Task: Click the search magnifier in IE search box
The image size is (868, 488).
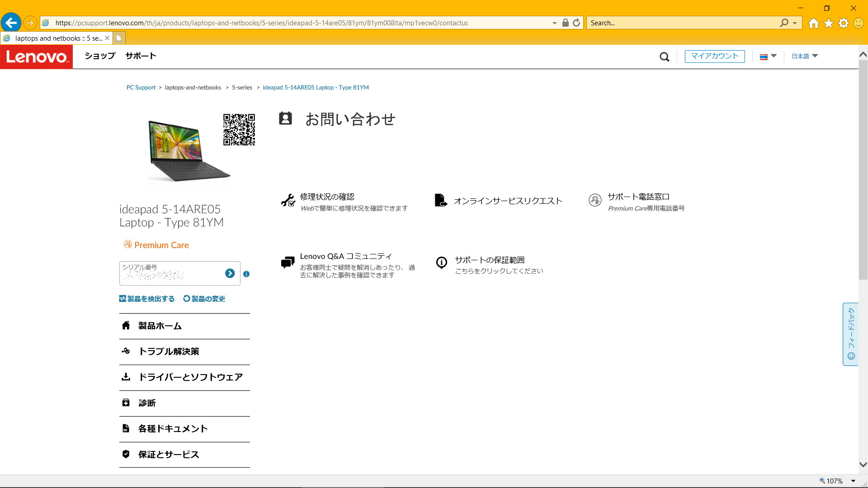Action: (784, 23)
